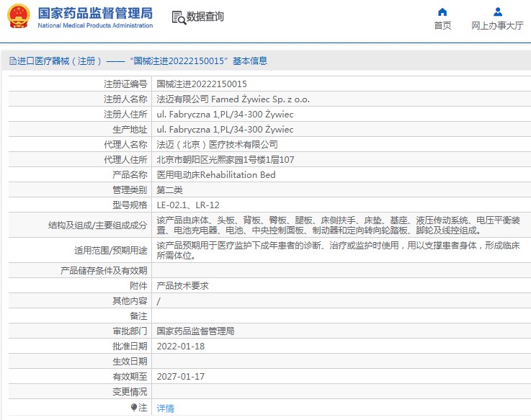Screen dimensions: 531x420
Task: Click the 产品技术要求 attachment cell
Action: 182,285
